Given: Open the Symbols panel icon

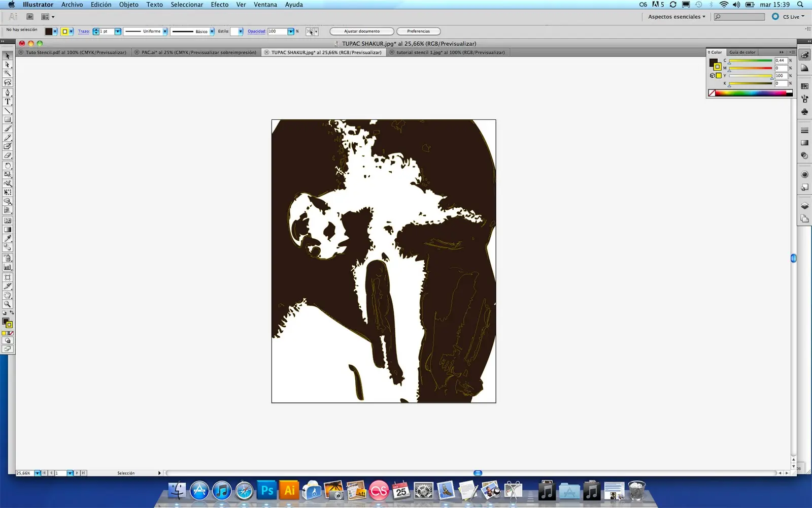Looking at the screenshot, I should [x=804, y=112].
